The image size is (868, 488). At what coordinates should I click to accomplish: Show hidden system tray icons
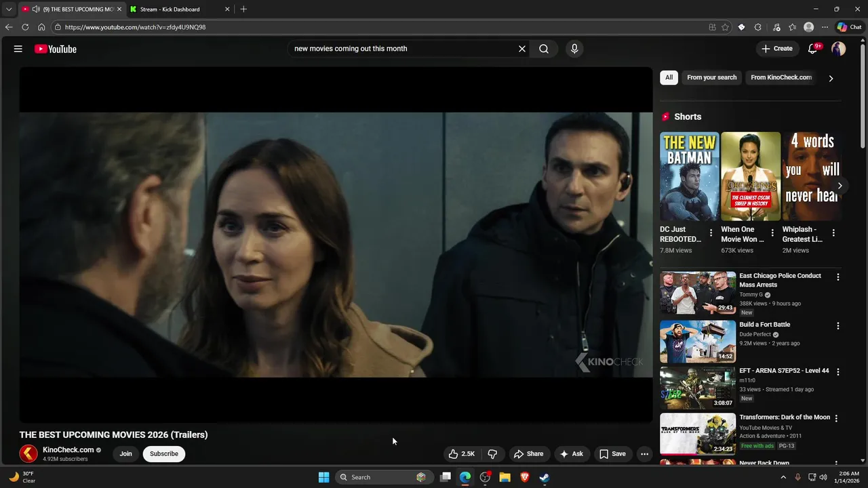click(x=783, y=477)
